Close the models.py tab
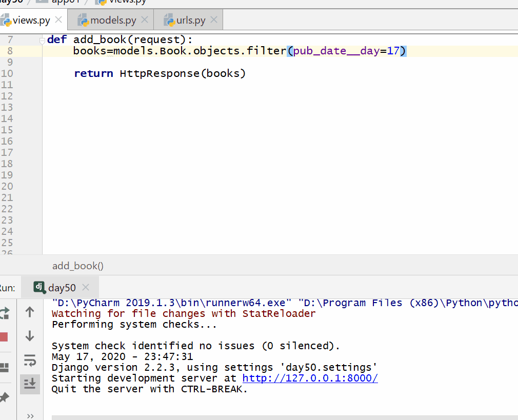Screen dimensions: 518x420 (145, 20)
